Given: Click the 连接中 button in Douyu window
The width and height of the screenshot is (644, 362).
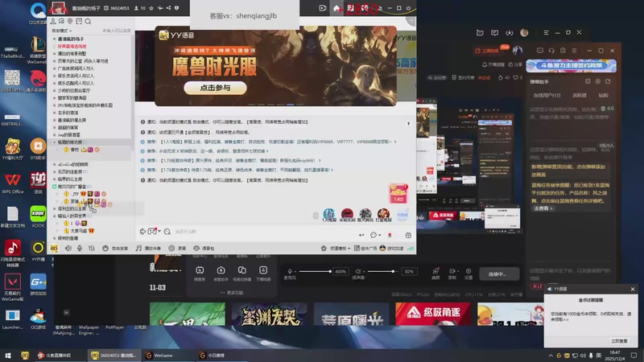Looking at the screenshot, I should click(x=497, y=274).
